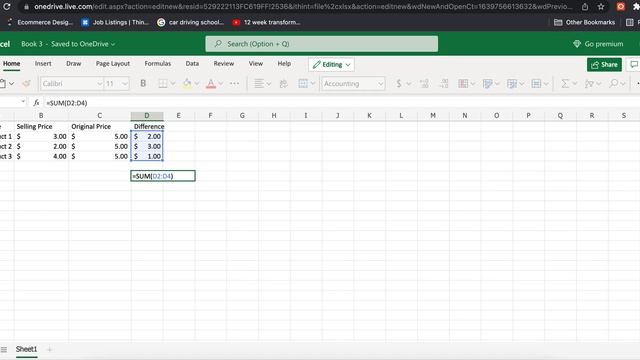The height and width of the screenshot is (360, 640).
Task: Open the Draw tab
Action: tap(73, 64)
